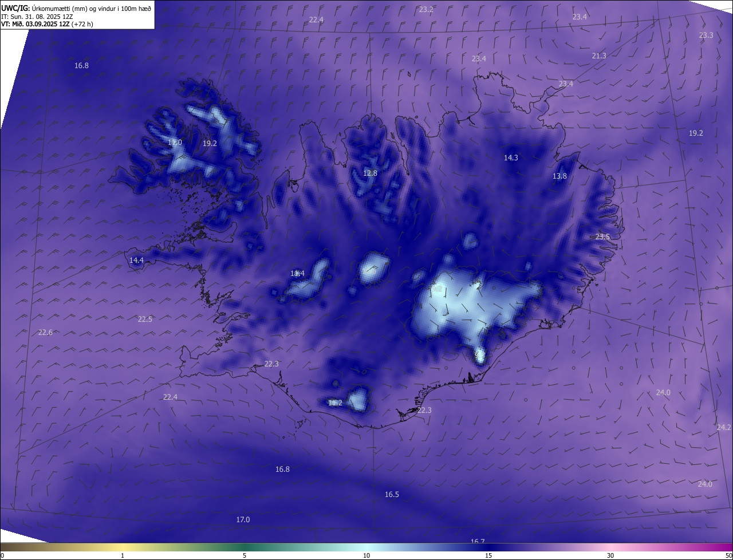Click the map value 22.5
733x560 pixels.
(x=145, y=320)
